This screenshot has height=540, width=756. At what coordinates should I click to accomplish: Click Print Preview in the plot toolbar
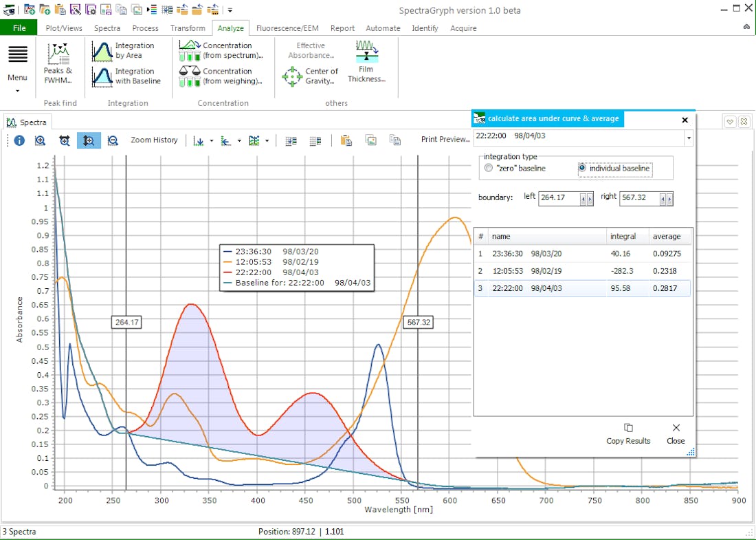coord(445,140)
